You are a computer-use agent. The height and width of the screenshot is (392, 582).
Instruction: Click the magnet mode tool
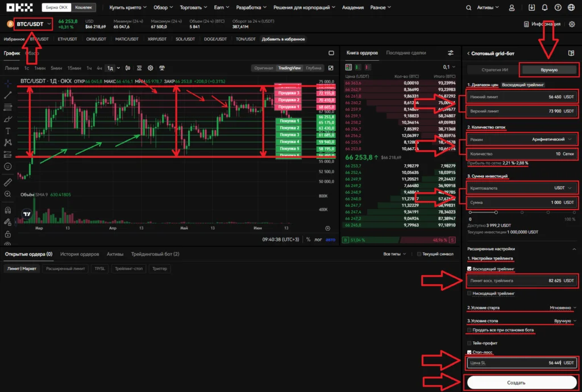coord(8,210)
